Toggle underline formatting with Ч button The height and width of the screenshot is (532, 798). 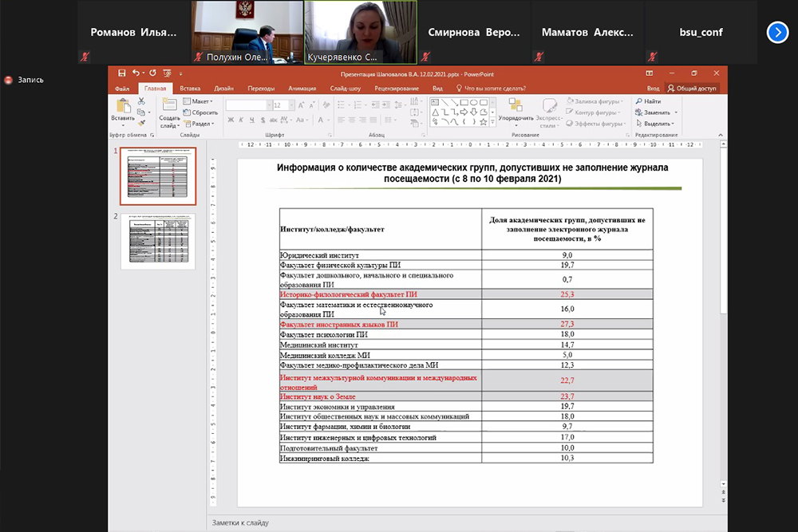coord(251,120)
